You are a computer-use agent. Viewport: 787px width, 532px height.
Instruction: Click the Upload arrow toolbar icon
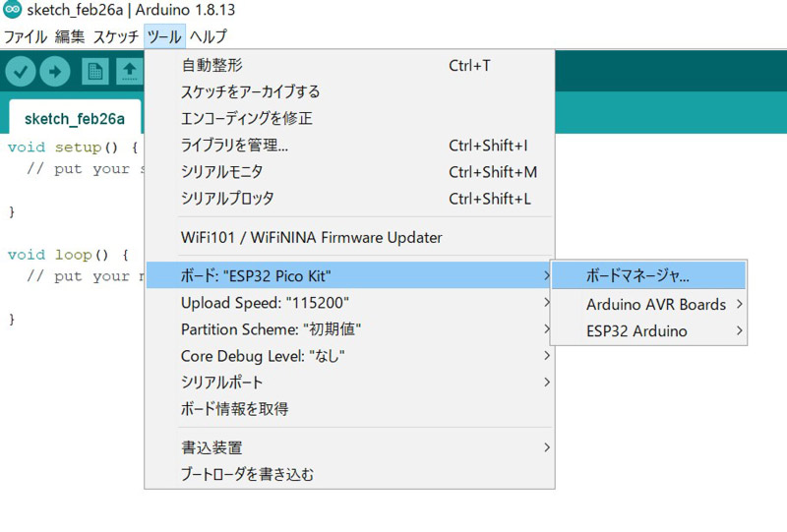pos(55,72)
